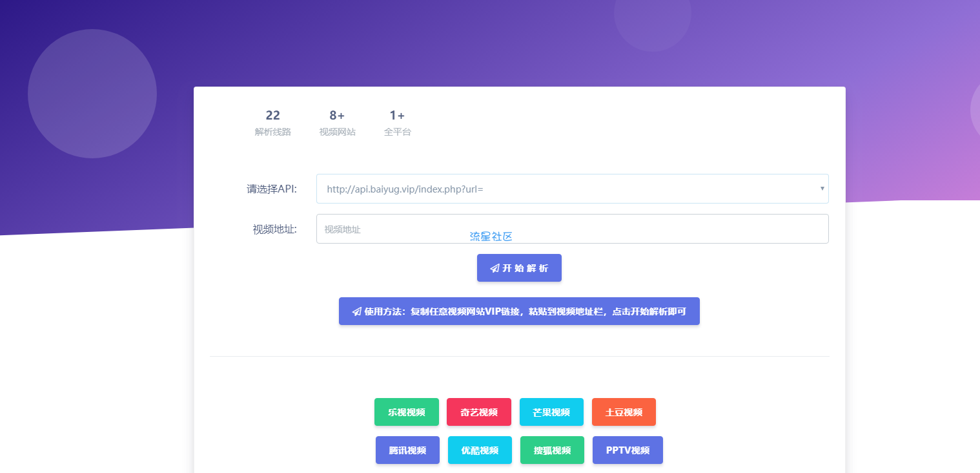
Task: Click the 开始解析 button
Action: tap(519, 268)
